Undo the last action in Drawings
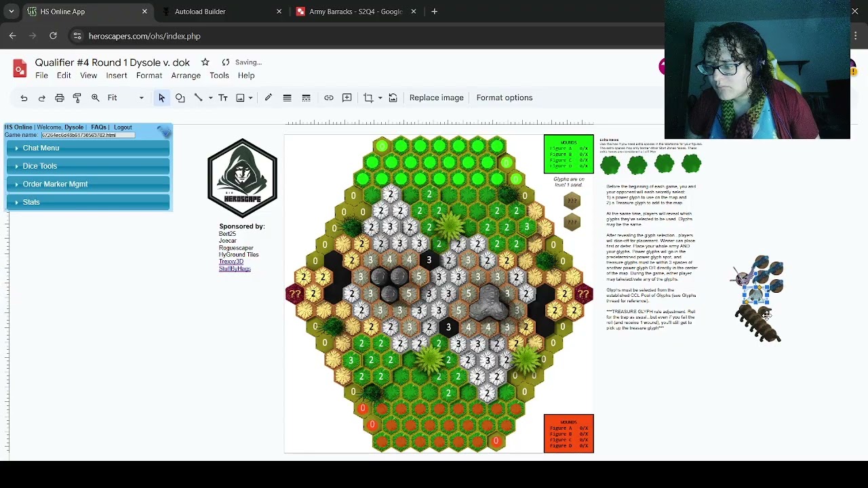This screenshot has height=488, width=868. pyautogui.click(x=24, y=98)
